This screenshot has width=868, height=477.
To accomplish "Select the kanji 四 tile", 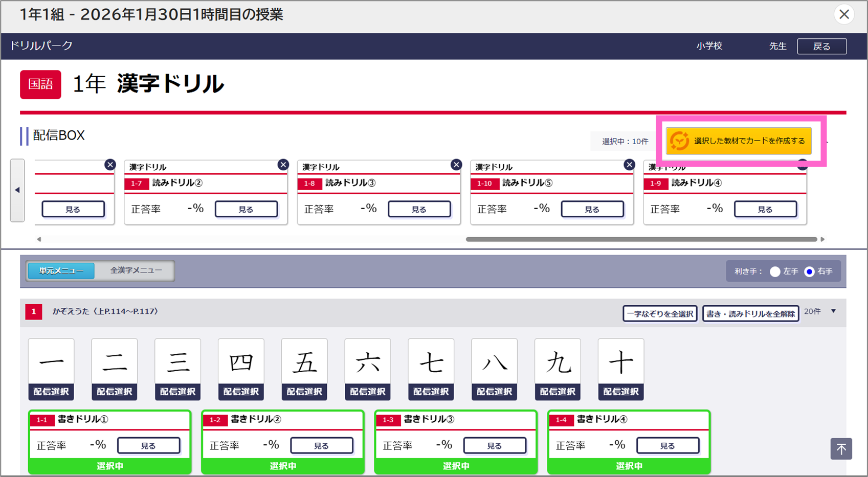I will (x=241, y=362).
